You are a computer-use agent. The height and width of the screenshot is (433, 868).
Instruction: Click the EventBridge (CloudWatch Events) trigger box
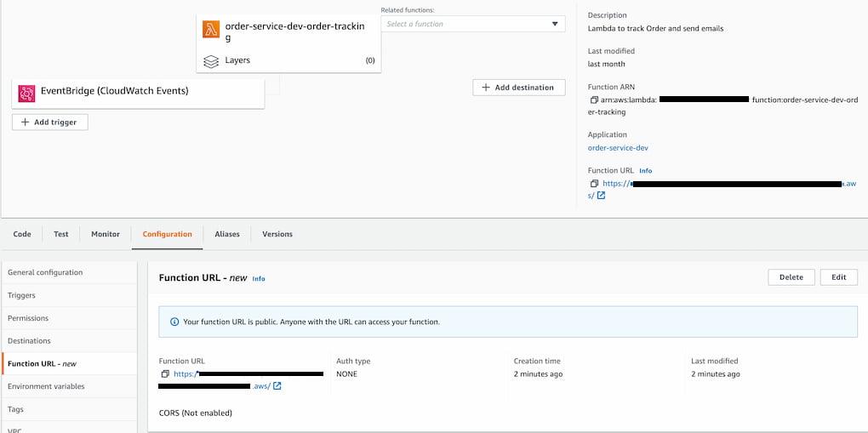click(x=139, y=93)
